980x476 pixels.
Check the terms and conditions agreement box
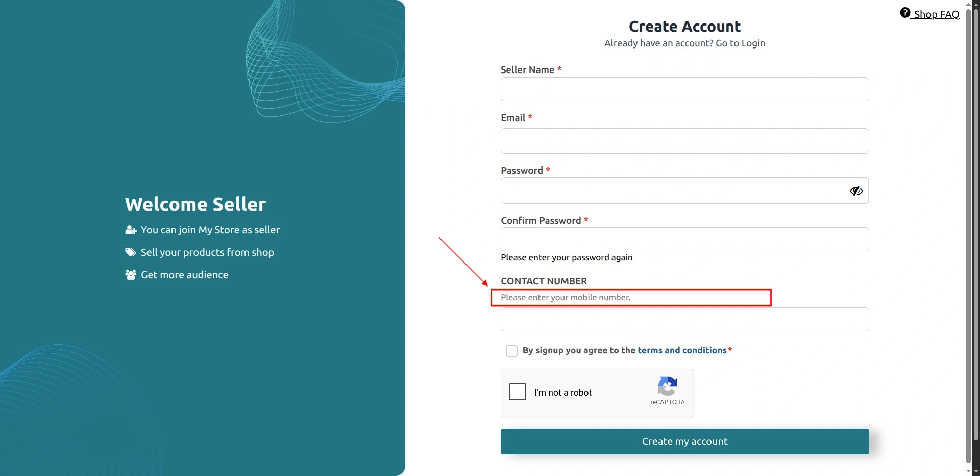[511, 351]
